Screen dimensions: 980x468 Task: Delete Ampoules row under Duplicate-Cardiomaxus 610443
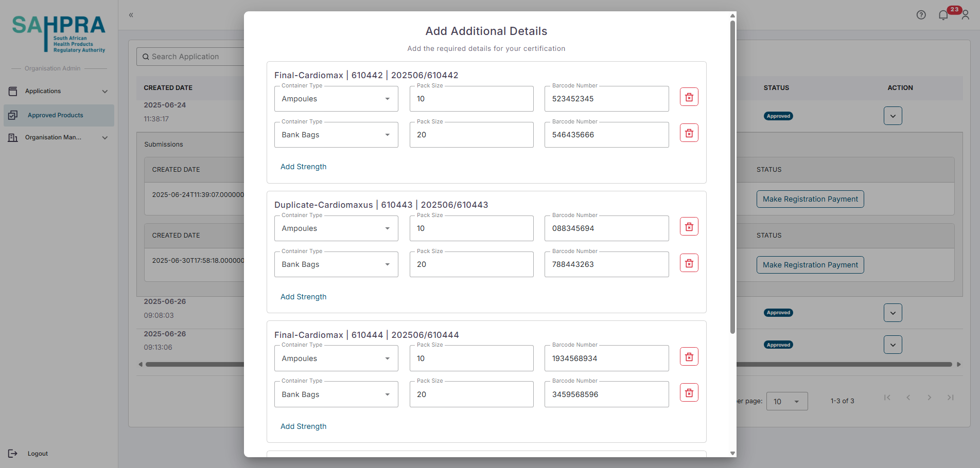tap(689, 227)
